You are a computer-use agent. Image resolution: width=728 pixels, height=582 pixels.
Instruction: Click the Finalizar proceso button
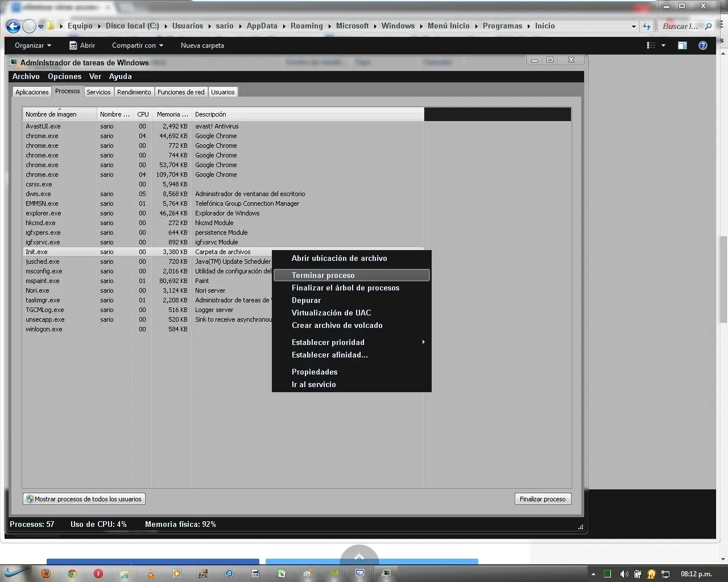(x=543, y=499)
